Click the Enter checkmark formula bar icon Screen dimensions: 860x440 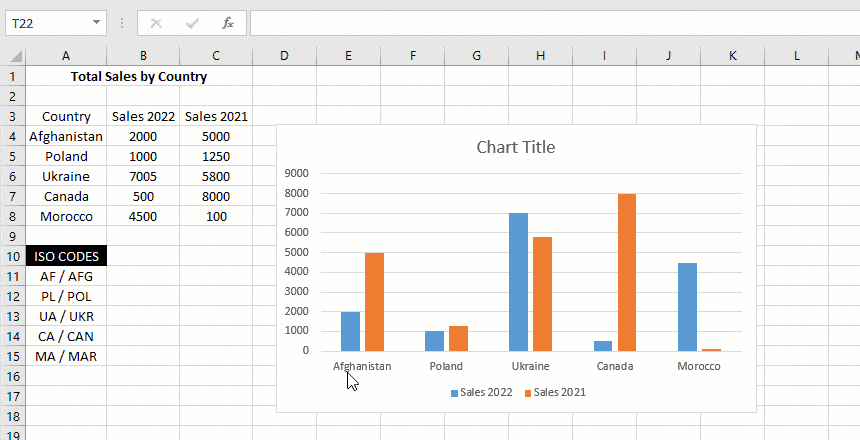[192, 23]
